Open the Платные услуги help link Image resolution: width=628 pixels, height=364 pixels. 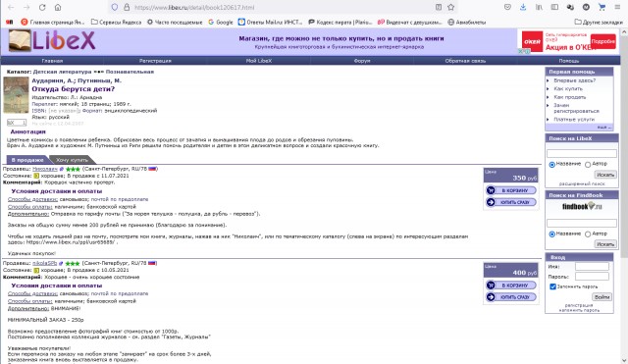574,120
